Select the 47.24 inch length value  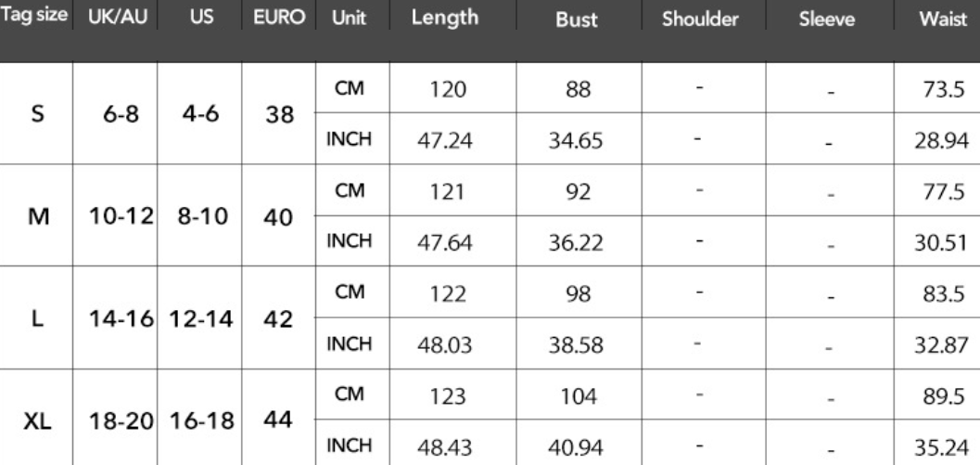(445, 141)
